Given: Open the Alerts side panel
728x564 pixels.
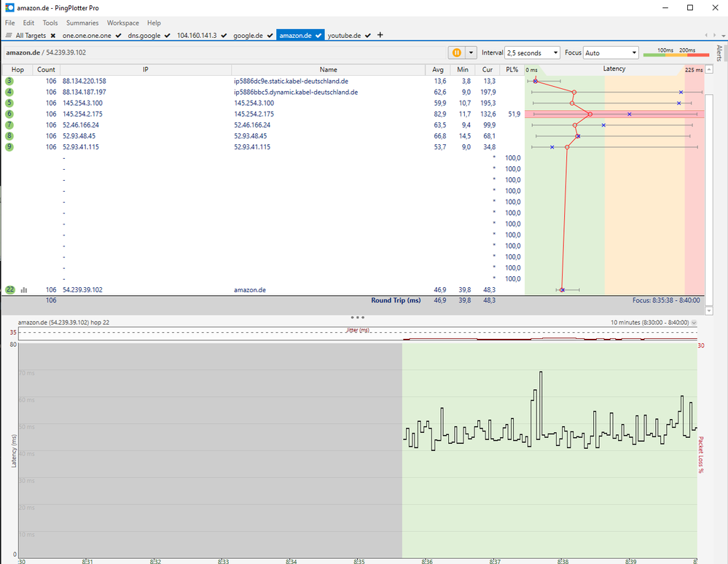Looking at the screenshot, I should pyautogui.click(x=719, y=53).
